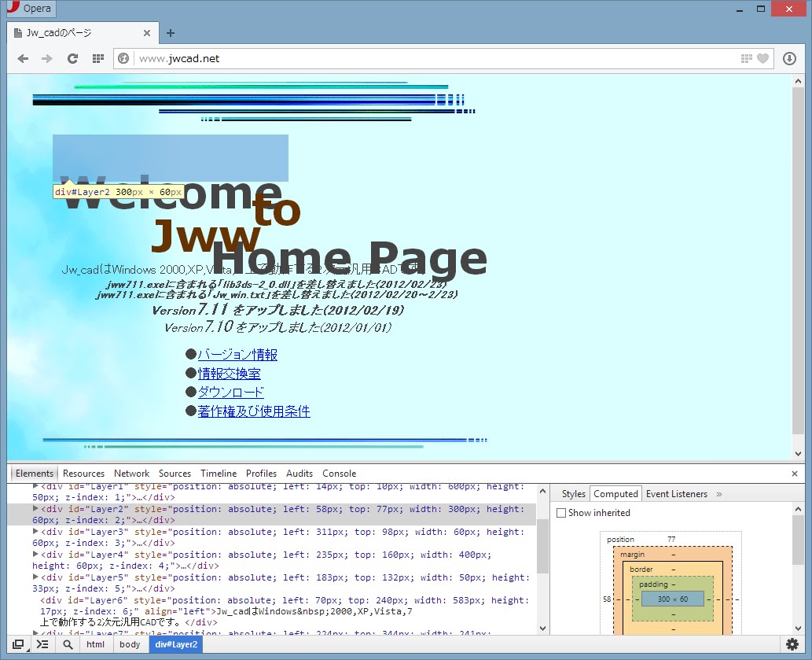The height and width of the screenshot is (660, 812).
Task: Open the バージョン情報 link
Action: coord(237,355)
